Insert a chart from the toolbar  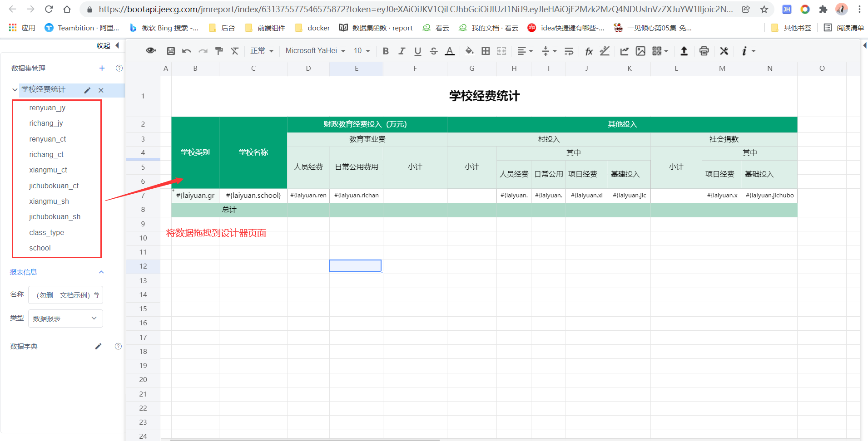(625, 51)
